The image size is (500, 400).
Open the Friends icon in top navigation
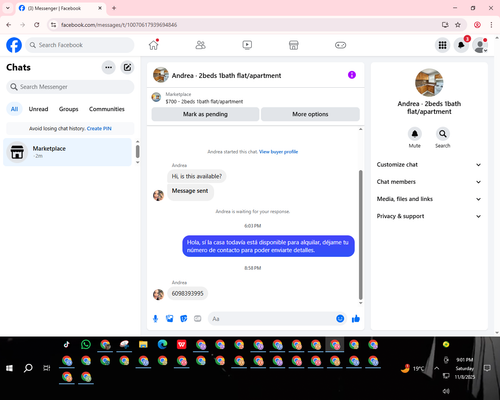200,45
